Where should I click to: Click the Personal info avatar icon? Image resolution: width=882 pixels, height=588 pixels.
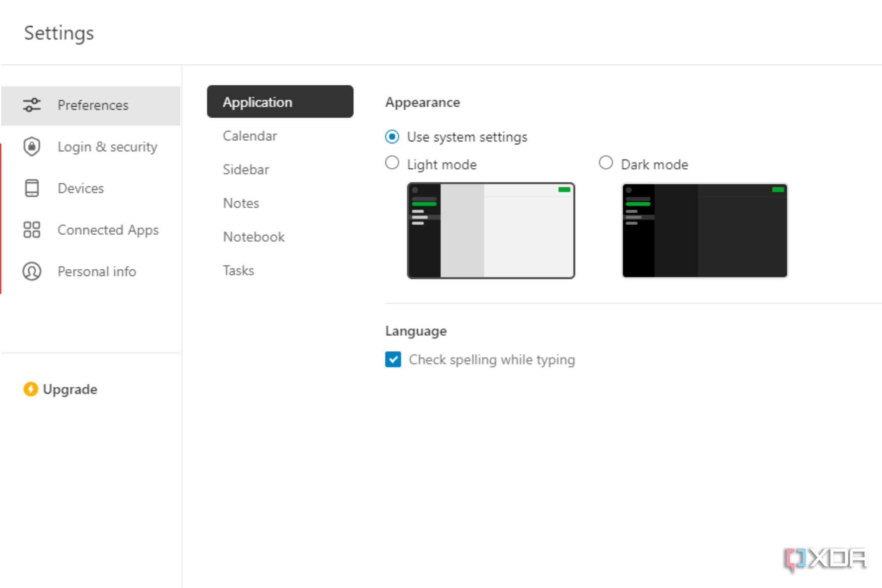pos(32,271)
